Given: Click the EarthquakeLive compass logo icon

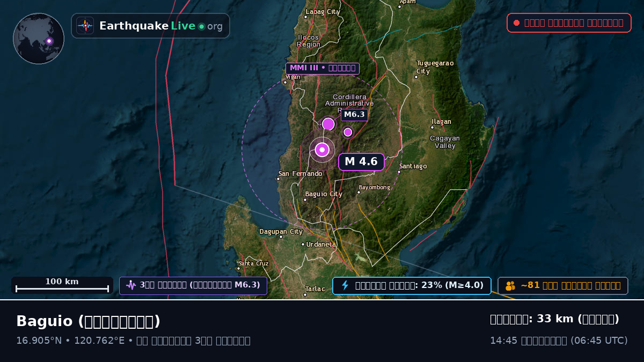Looking at the screenshot, I should click(85, 26).
